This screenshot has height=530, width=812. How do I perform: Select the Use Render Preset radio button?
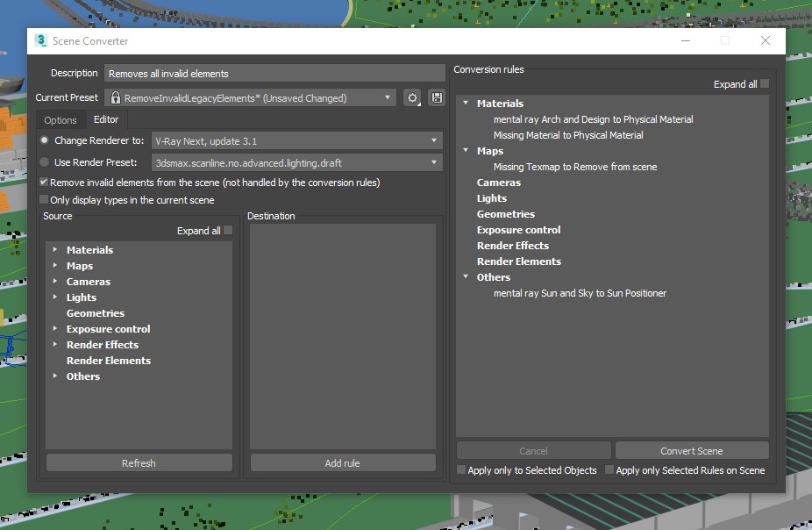coord(45,162)
